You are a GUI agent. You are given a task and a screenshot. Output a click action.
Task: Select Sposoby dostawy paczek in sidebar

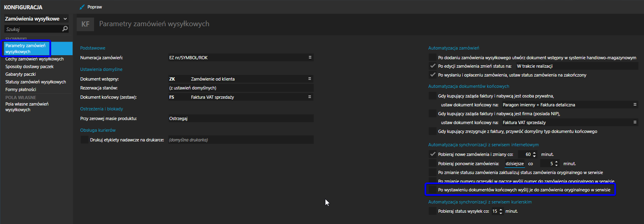point(29,66)
